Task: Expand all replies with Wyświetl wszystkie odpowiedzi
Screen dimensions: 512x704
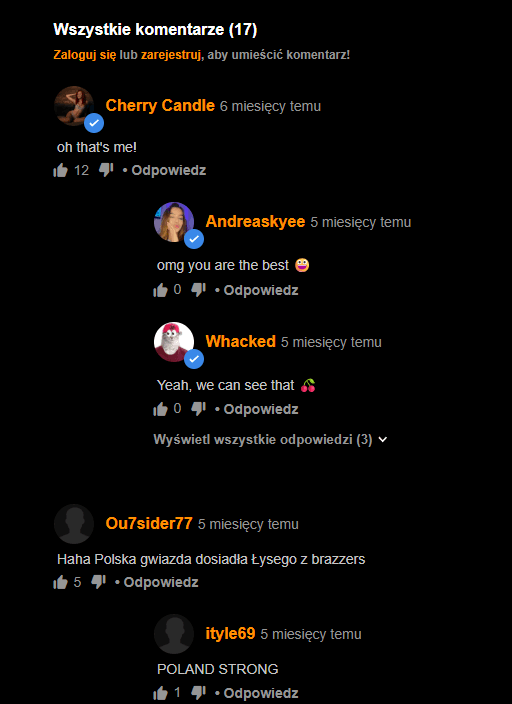Action: (x=263, y=440)
